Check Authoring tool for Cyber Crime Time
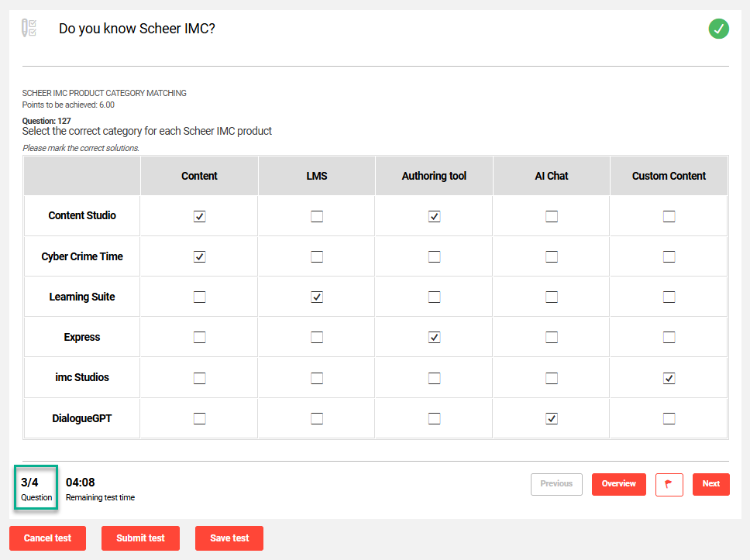The height and width of the screenshot is (560, 750). point(435,257)
